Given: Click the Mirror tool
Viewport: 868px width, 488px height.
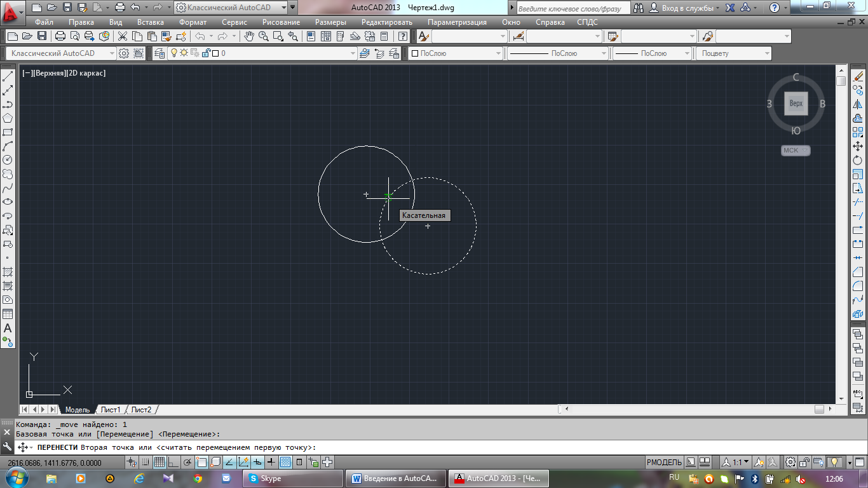Looking at the screenshot, I should click(858, 105).
